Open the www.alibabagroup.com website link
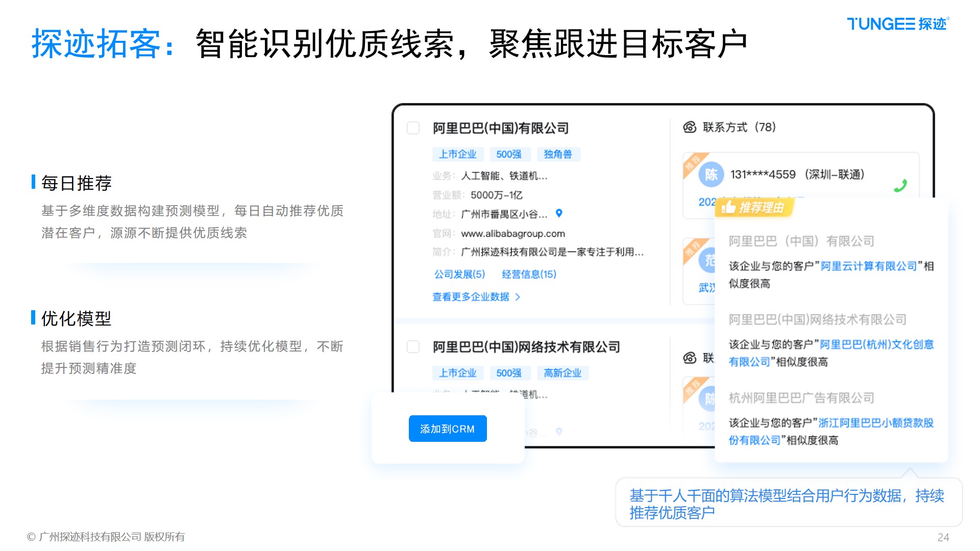The height and width of the screenshot is (551, 980). (512, 234)
